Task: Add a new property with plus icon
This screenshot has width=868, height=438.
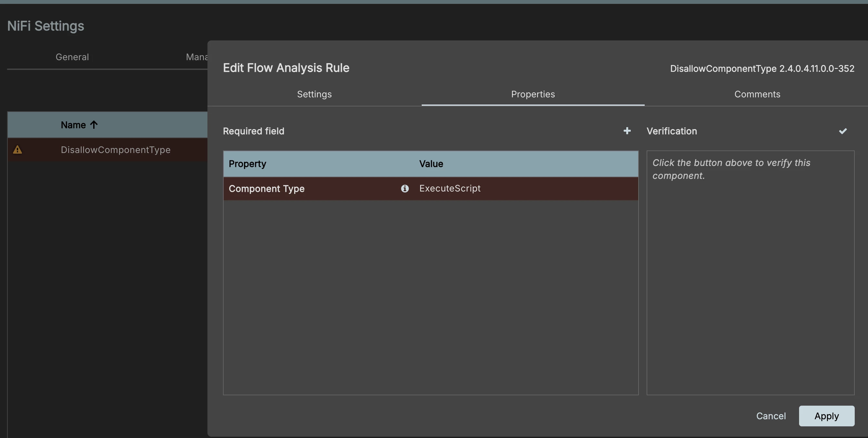Action: click(627, 131)
